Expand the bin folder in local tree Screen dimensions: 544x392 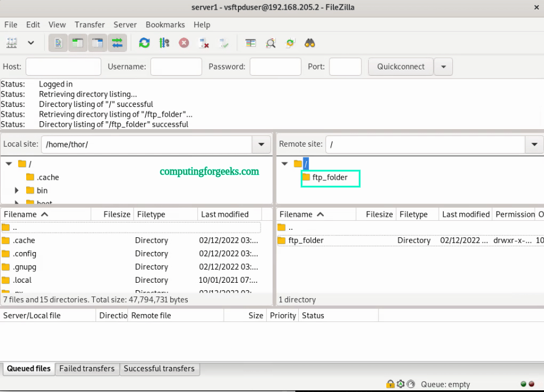[x=17, y=191]
